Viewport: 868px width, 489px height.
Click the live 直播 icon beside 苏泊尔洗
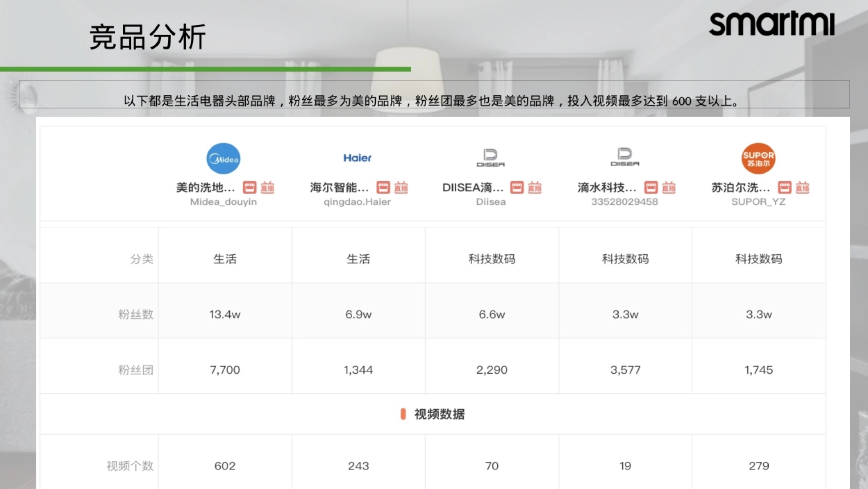click(x=803, y=187)
